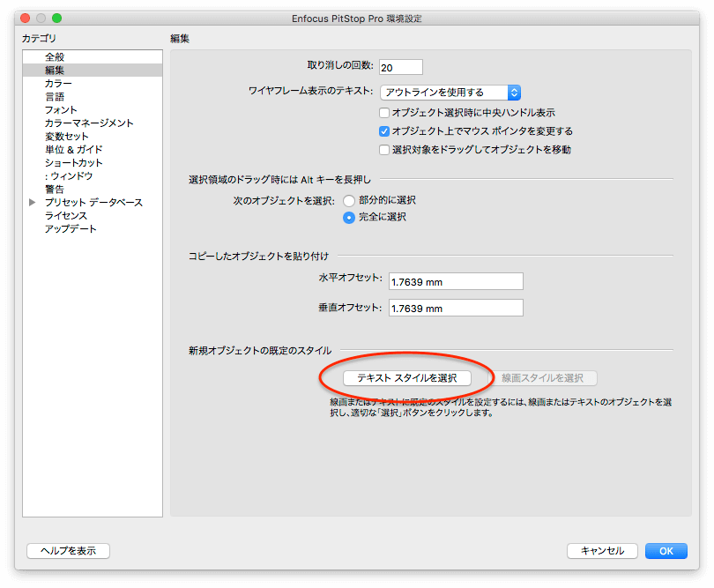Expand the プリセット データベース disclosure triangle
Screen dimensions: 714x588
pos(32,202)
